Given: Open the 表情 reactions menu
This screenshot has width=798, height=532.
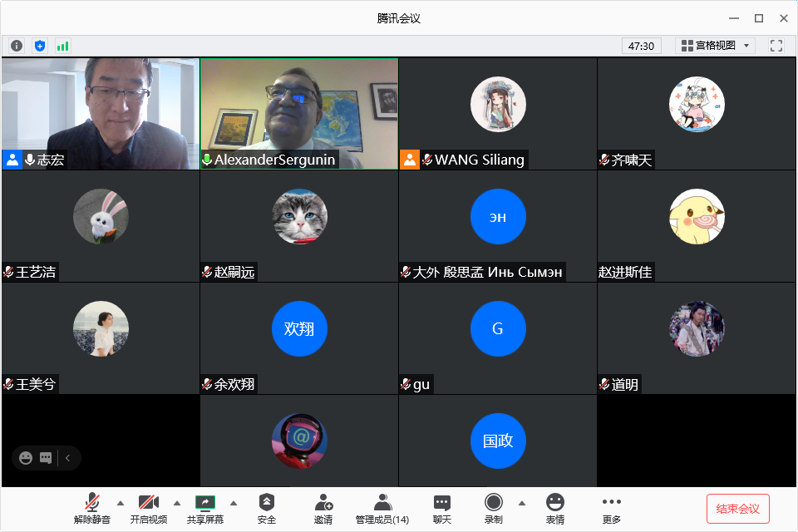Looking at the screenshot, I should tap(554, 508).
